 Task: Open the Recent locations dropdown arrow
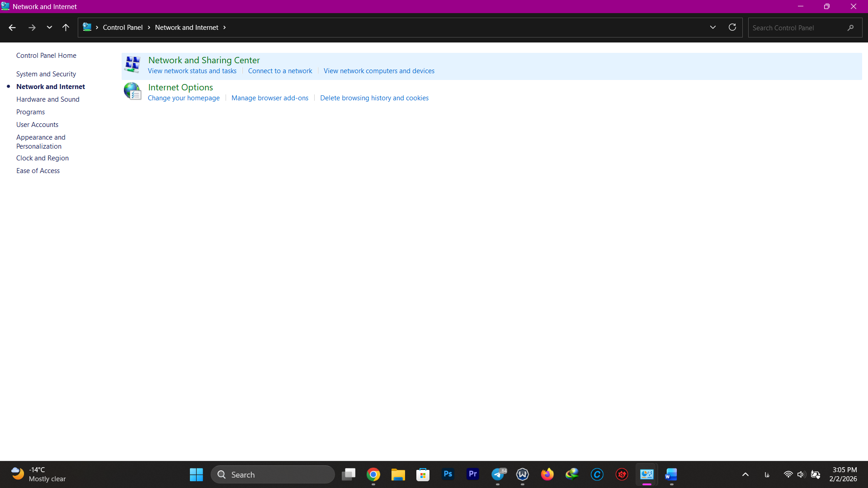(x=49, y=28)
